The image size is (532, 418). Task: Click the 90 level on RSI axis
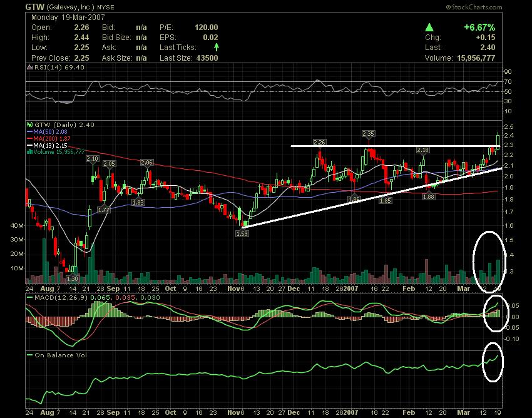tap(508, 71)
